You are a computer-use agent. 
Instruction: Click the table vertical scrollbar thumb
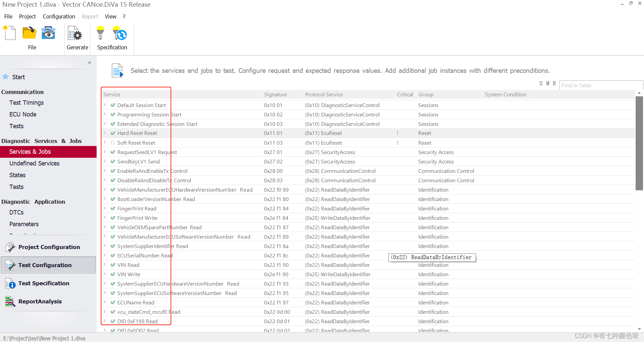coord(639,143)
